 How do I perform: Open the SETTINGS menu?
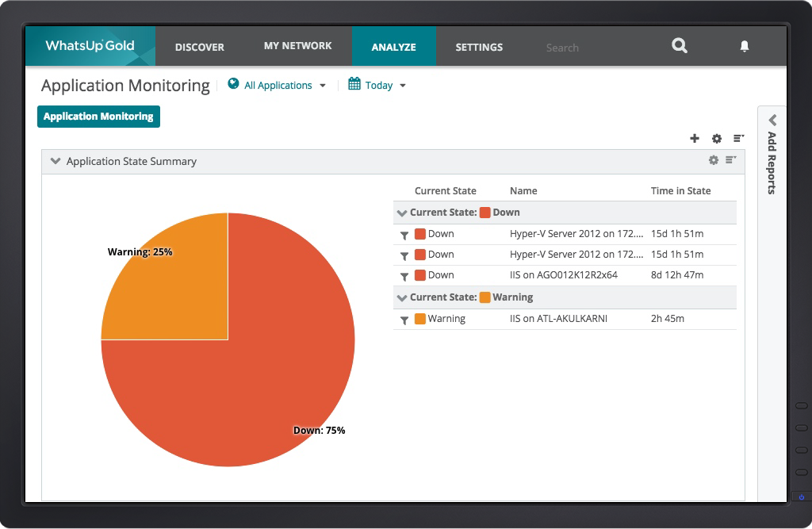(479, 47)
